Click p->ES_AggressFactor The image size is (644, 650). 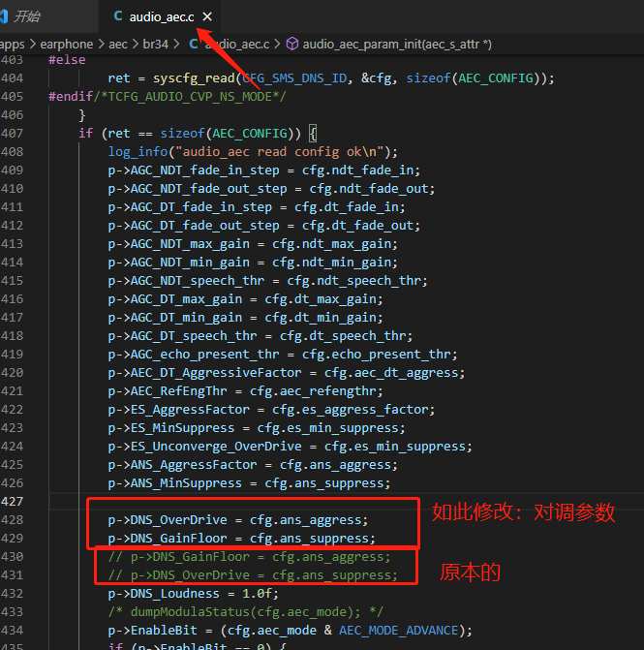[x=178, y=410]
